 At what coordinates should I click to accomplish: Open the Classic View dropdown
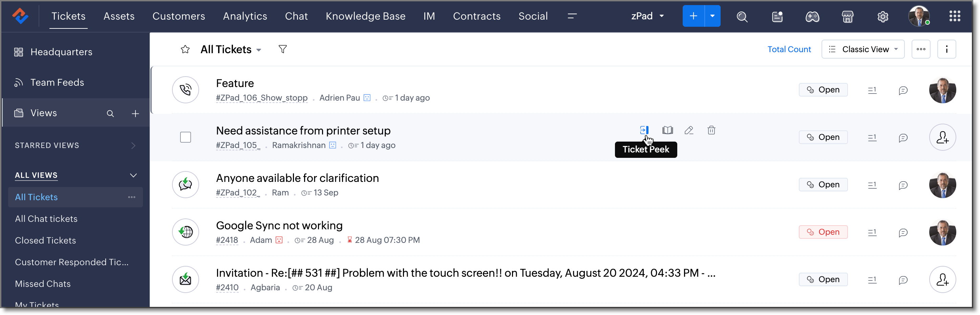click(x=863, y=49)
